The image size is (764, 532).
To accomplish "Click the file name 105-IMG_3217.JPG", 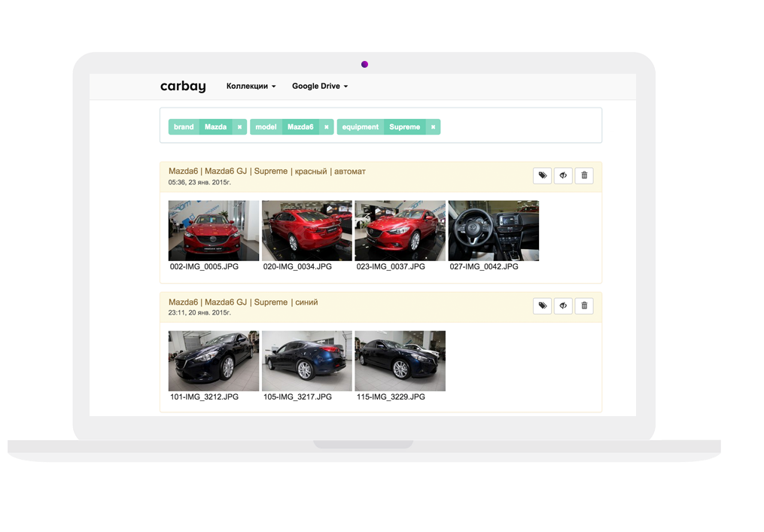I will 297,397.
